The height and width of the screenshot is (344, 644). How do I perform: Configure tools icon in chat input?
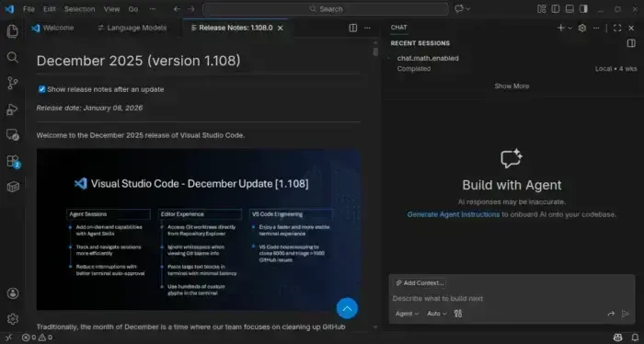[x=458, y=314]
